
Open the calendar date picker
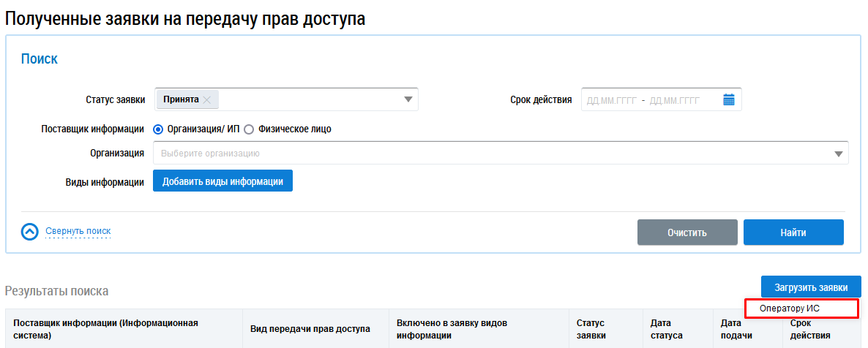[x=728, y=100]
